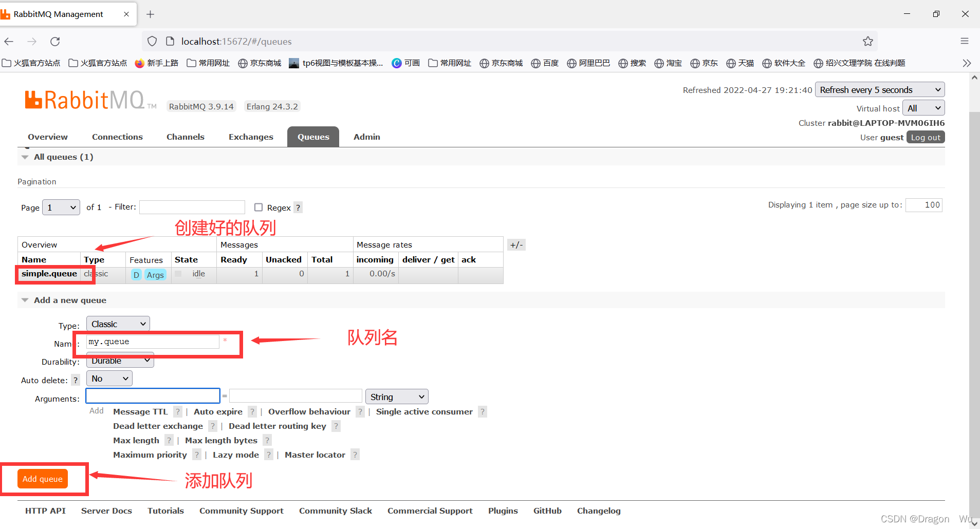Open the simple.queue queue details

[49, 274]
